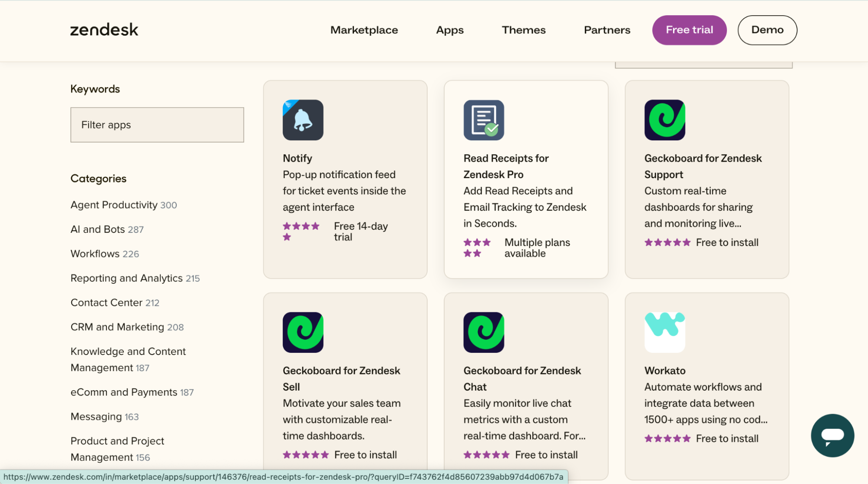Click star rating on Geckoboard Support card

click(x=667, y=242)
